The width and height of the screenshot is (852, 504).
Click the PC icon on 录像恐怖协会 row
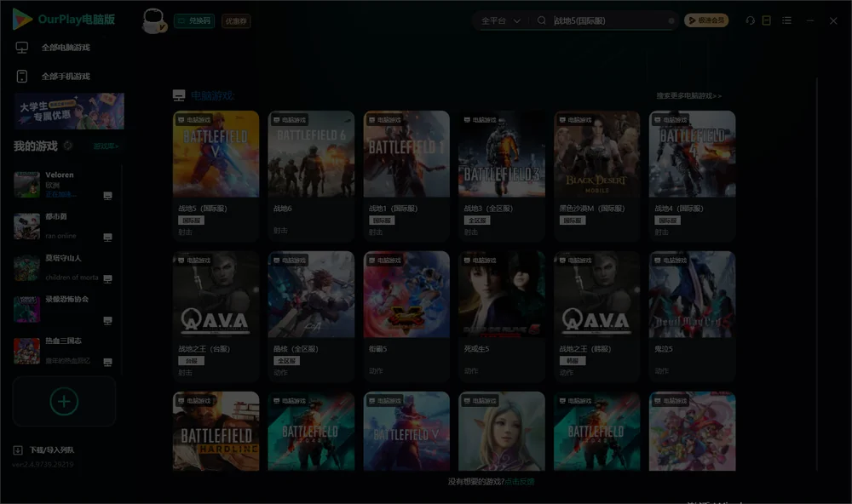coord(107,320)
